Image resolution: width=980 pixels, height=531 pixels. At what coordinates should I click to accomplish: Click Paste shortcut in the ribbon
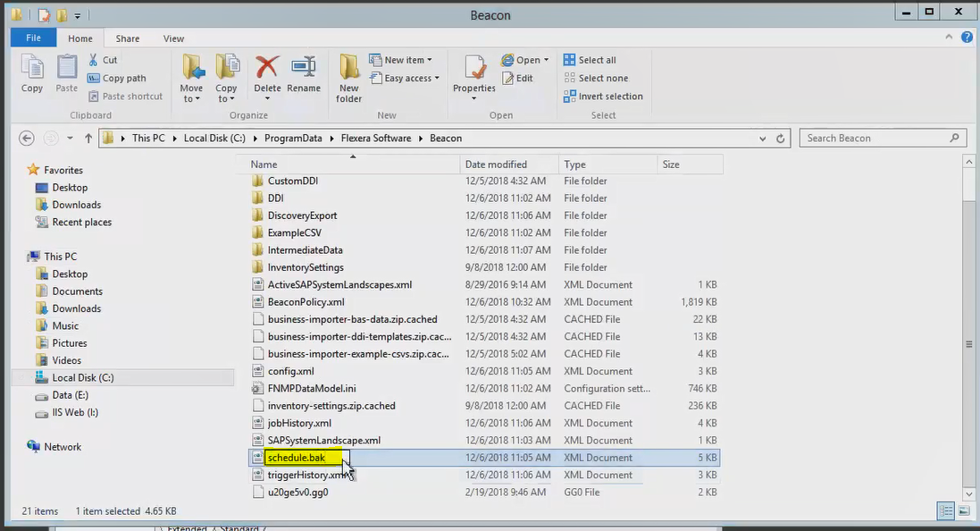click(125, 97)
